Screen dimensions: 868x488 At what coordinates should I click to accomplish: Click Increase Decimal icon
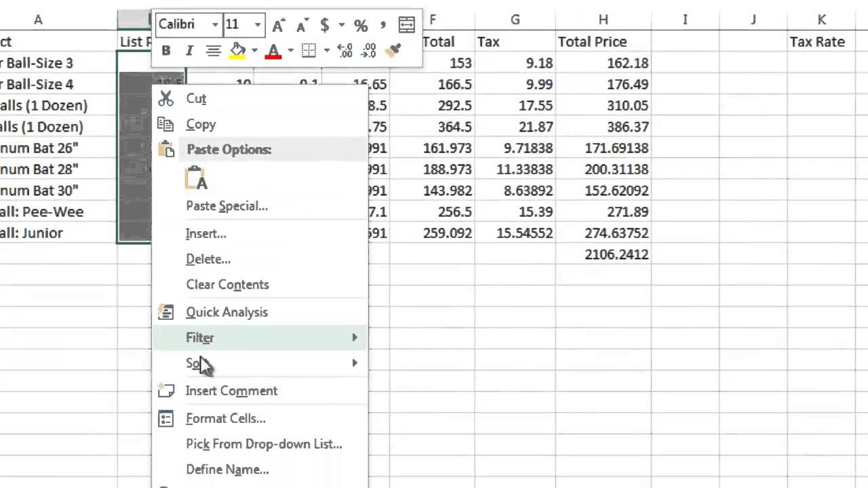pos(344,51)
